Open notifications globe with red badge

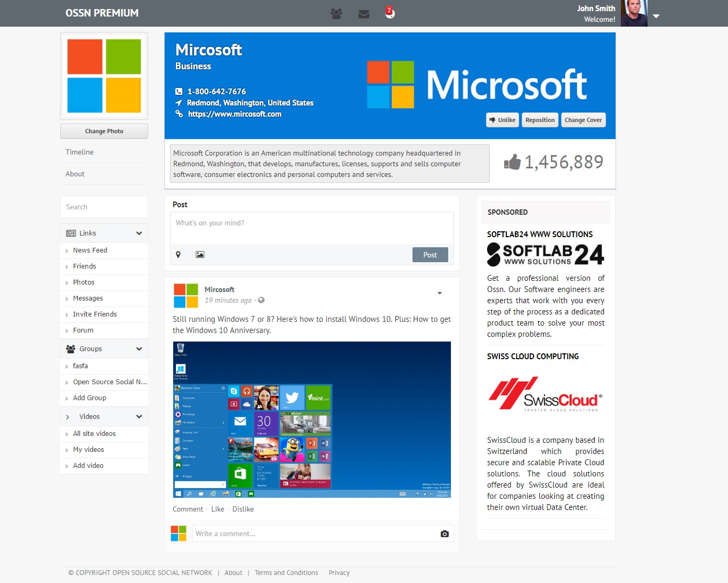pos(390,13)
